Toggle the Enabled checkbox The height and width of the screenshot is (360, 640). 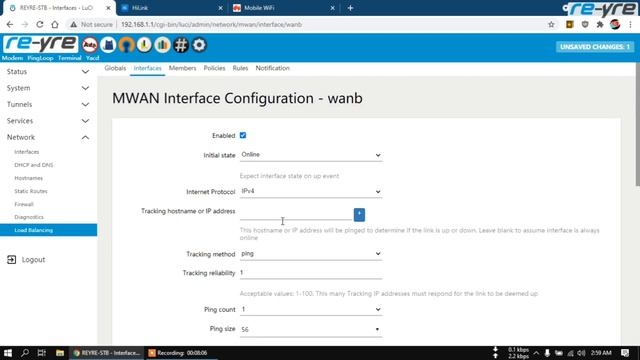(x=243, y=135)
